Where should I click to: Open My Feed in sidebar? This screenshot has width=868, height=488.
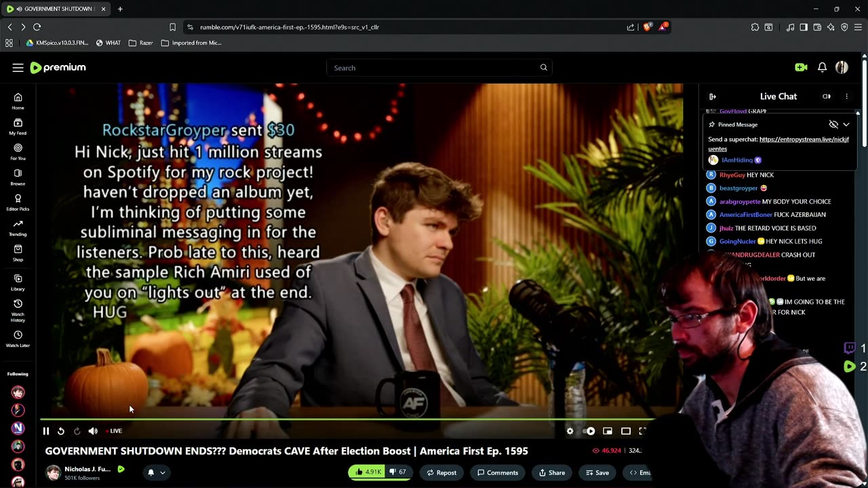click(x=18, y=126)
